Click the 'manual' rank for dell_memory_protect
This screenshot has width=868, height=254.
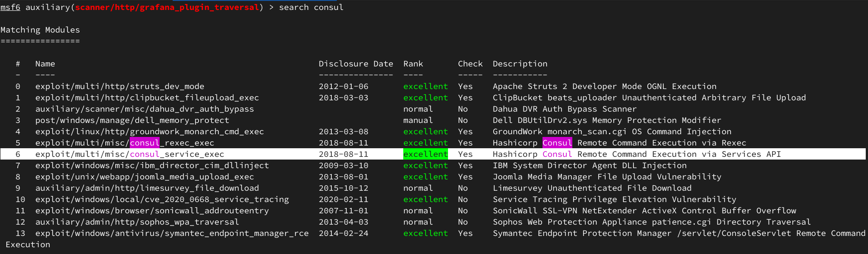pos(418,120)
